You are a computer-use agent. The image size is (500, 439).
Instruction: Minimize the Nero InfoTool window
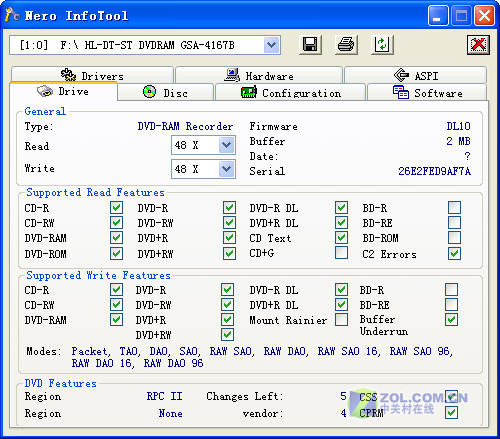click(438, 15)
